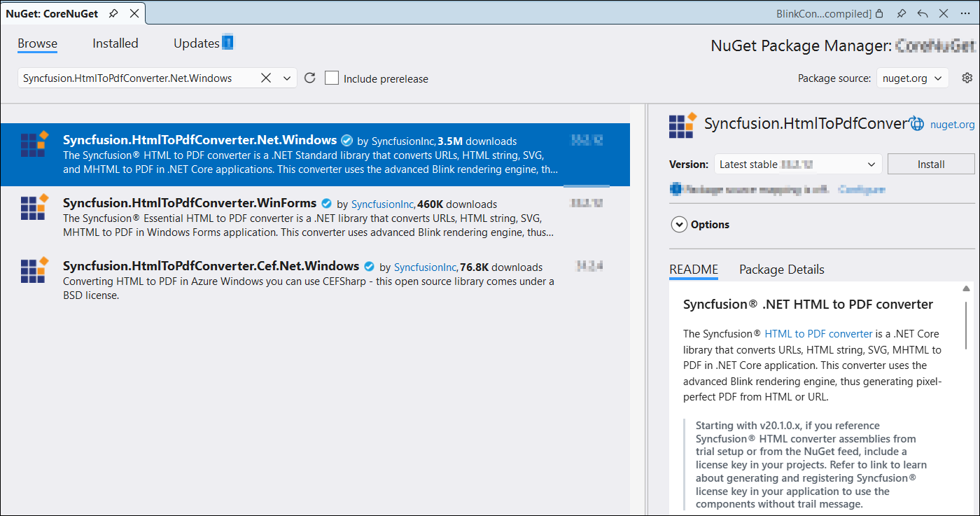
Task: Click the back arrow in title strip
Action: point(923,13)
